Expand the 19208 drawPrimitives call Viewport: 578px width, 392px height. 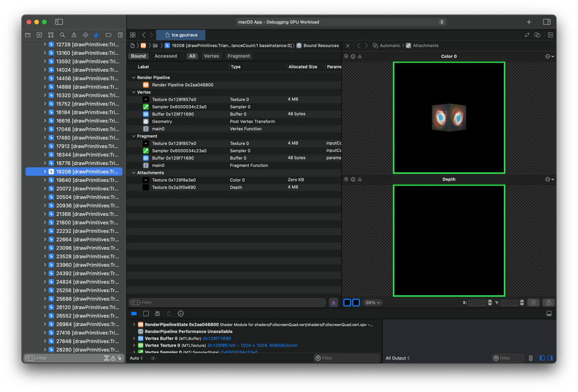coord(45,172)
